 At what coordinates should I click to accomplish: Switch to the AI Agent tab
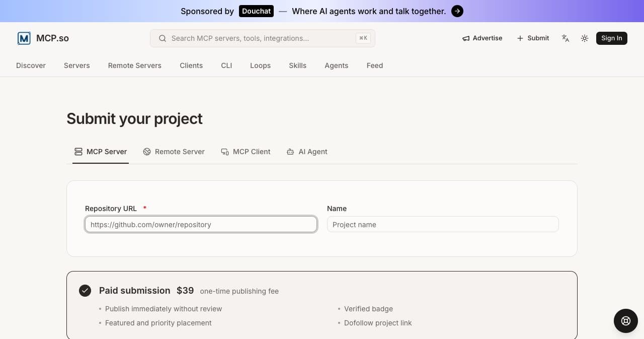307,152
